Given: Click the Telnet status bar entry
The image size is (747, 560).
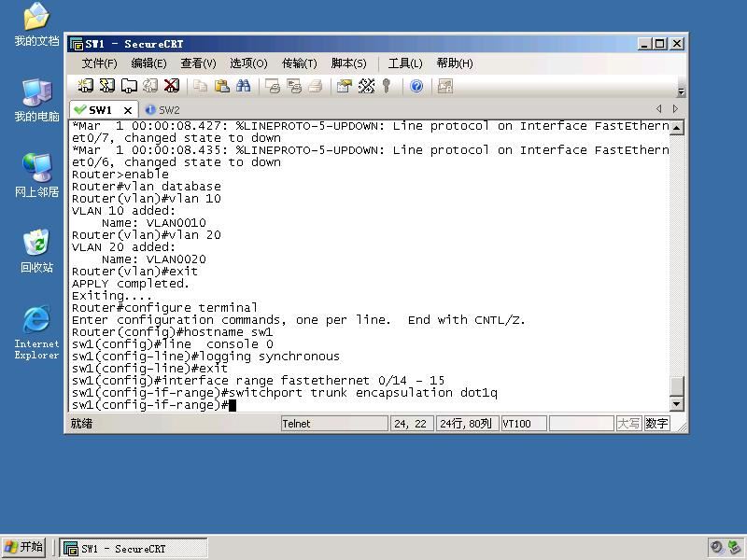Looking at the screenshot, I should 334,424.
